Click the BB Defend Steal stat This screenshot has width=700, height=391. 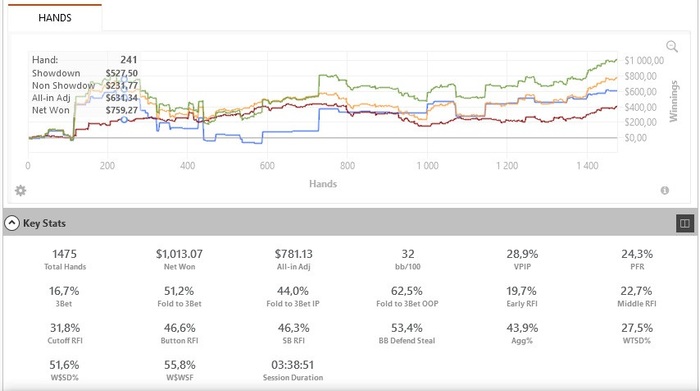[x=407, y=333]
